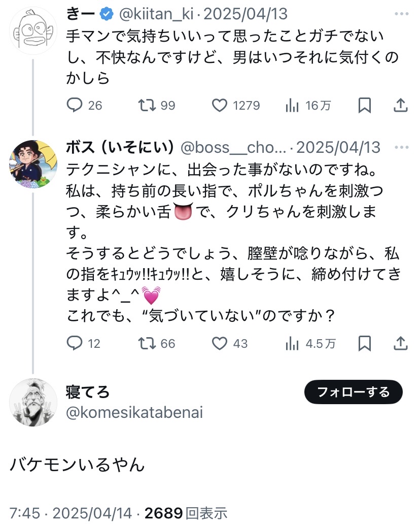
Task: View analytics for the 16万 views post
Action: (x=292, y=105)
